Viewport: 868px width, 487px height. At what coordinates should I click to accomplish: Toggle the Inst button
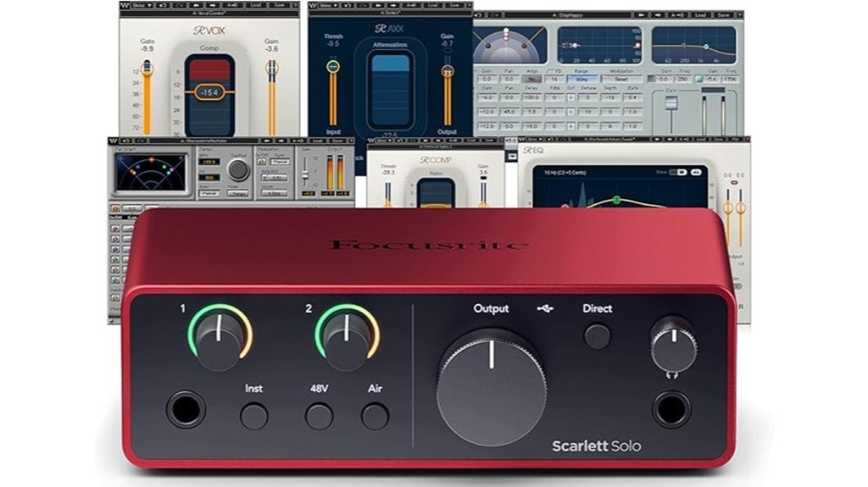[253, 416]
